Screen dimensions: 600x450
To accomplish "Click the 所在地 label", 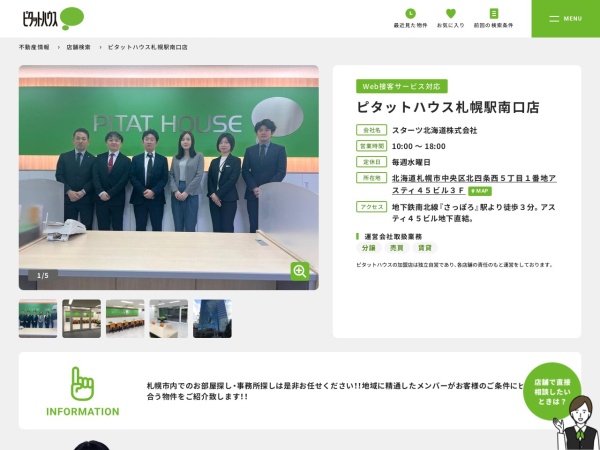I will pyautogui.click(x=372, y=178).
